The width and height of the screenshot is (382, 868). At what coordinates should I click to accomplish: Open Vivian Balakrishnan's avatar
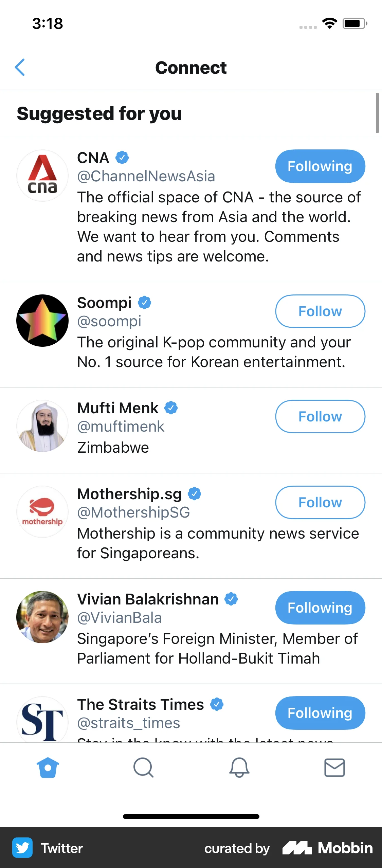tap(42, 617)
